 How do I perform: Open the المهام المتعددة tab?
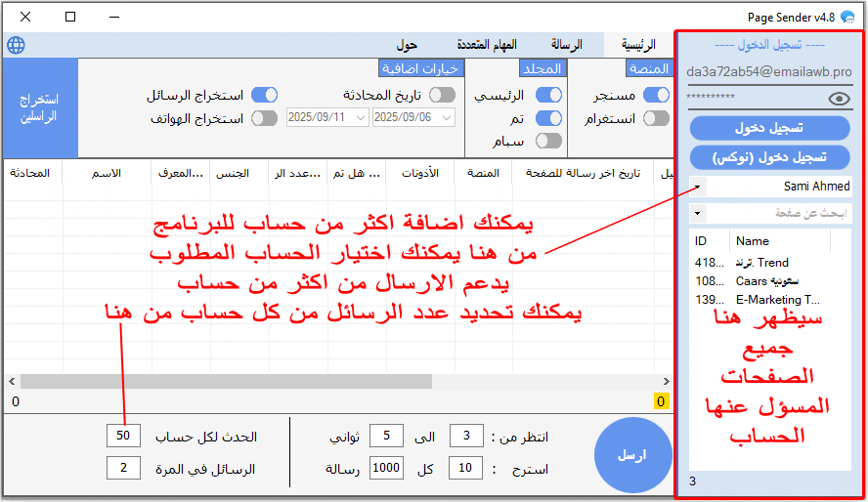tap(487, 45)
